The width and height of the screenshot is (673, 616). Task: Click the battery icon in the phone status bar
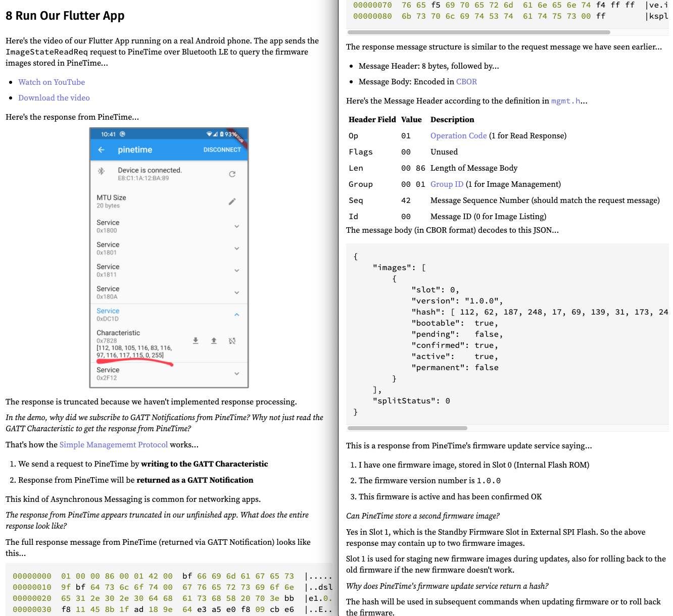coord(222,134)
